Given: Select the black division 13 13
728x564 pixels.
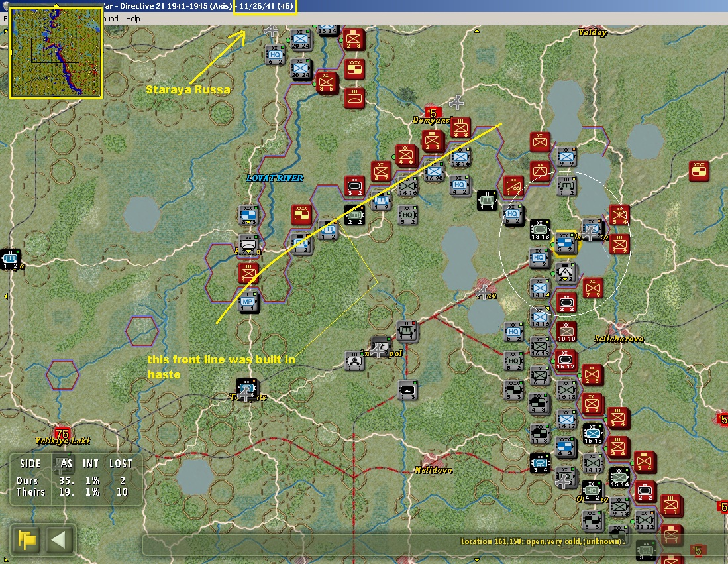Looking at the screenshot, I should (x=540, y=231).
